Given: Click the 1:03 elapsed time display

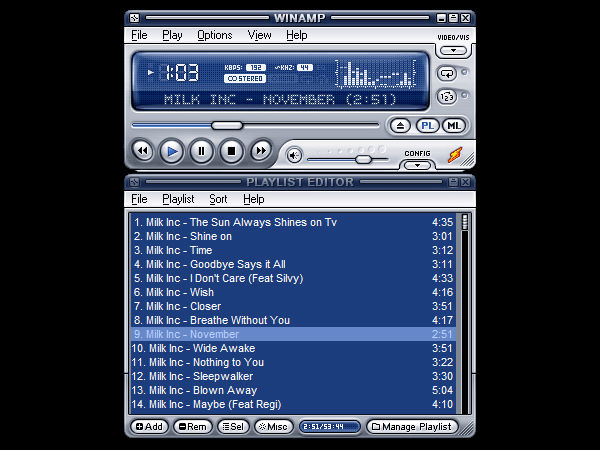Looking at the screenshot, I should (179, 72).
